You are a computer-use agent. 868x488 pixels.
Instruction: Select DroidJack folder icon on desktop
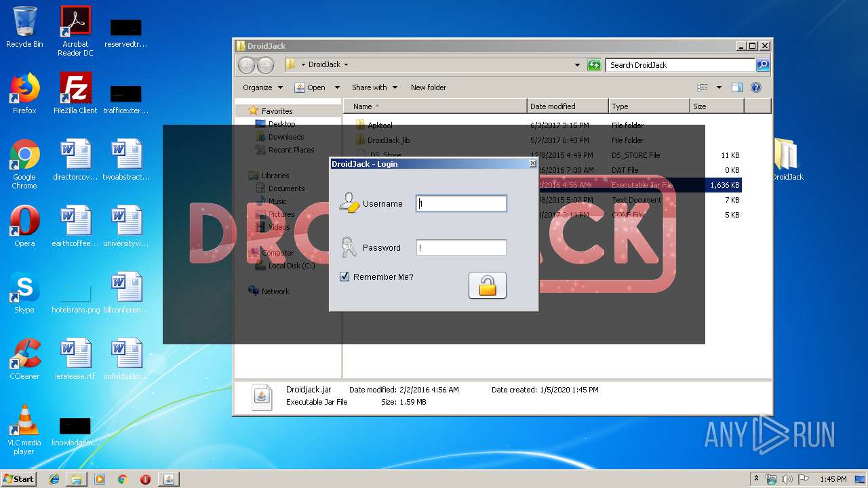[787, 160]
